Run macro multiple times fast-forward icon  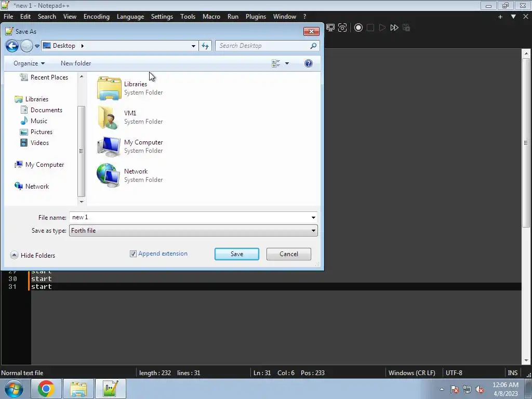point(394,28)
